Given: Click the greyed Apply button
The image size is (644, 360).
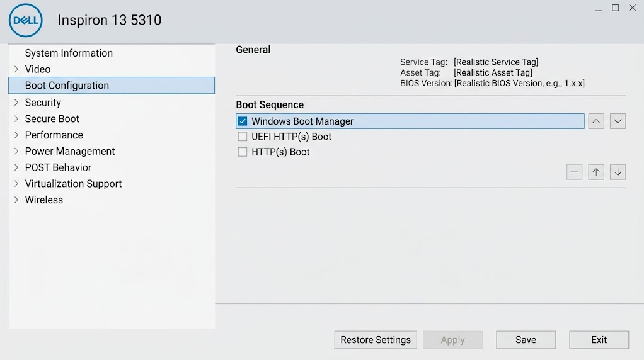Looking at the screenshot, I should click(x=452, y=340).
